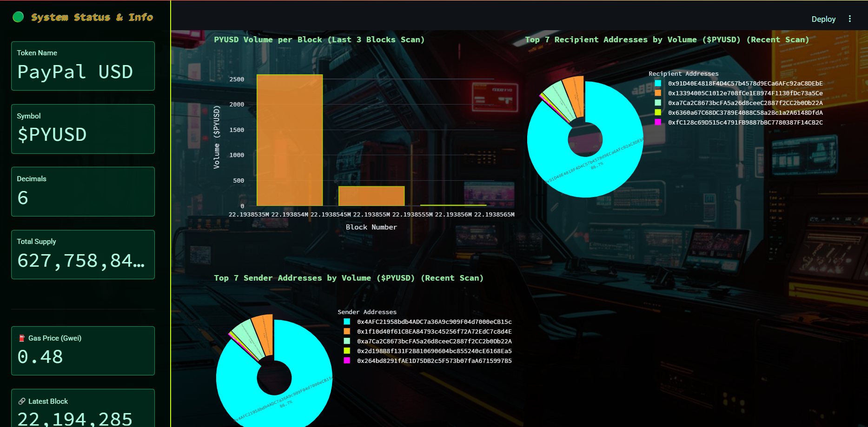Click the Volume ($PYUSD) axis label
The height and width of the screenshot is (427, 868).
click(x=217, y=137)
